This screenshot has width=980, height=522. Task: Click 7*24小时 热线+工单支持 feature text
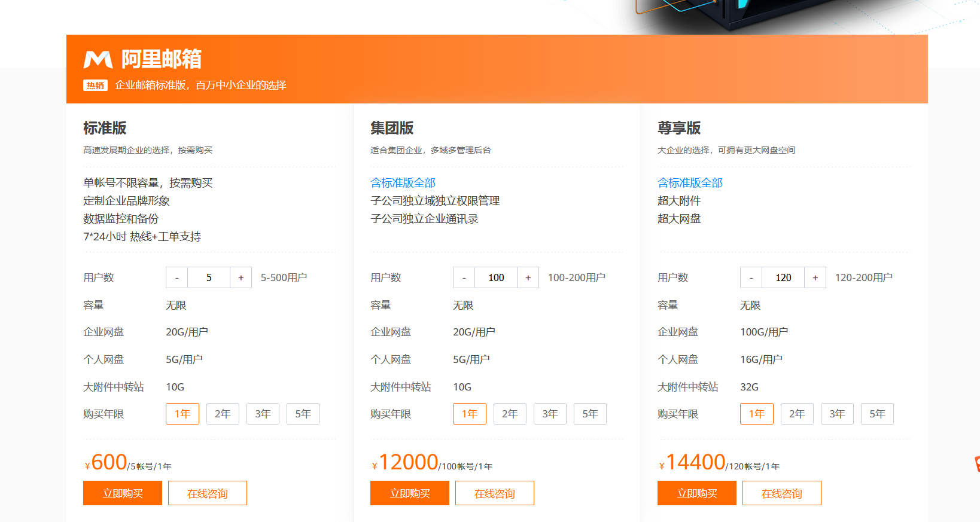142,237
